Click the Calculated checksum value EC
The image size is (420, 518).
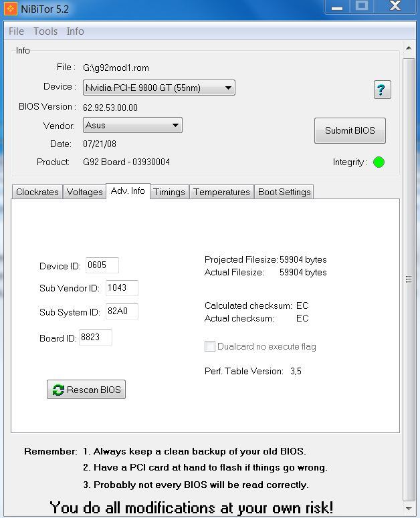click(302, 305)
